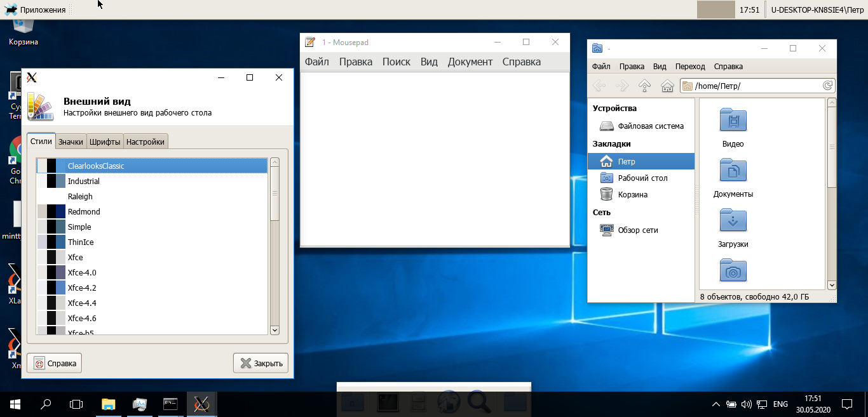Open the Переход menu in file manager

click(690, 67)
